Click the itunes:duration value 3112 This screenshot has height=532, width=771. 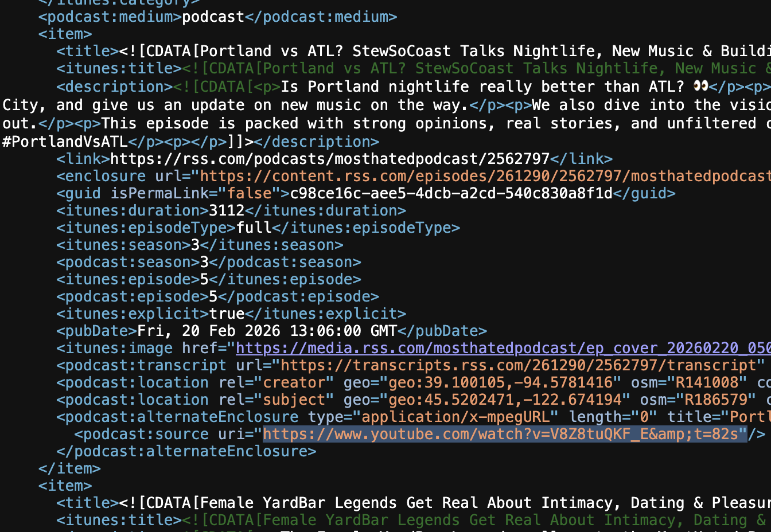pos(224,210)
